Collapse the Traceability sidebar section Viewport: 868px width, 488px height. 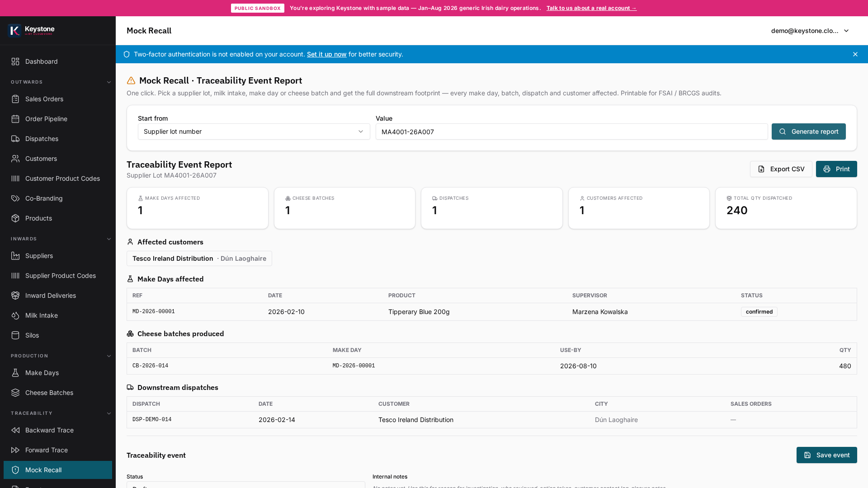(109, 413)
